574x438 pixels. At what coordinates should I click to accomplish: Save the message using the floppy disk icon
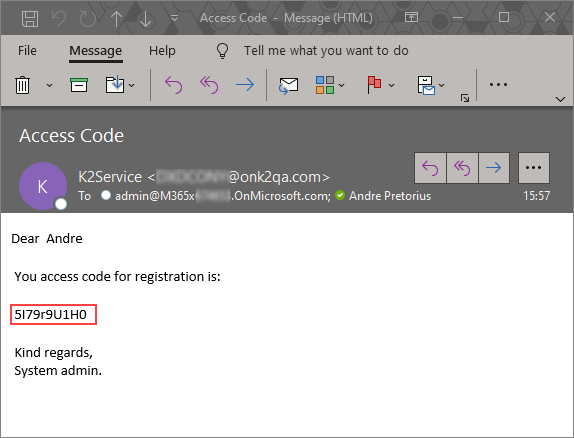click(x=30, y=18)
